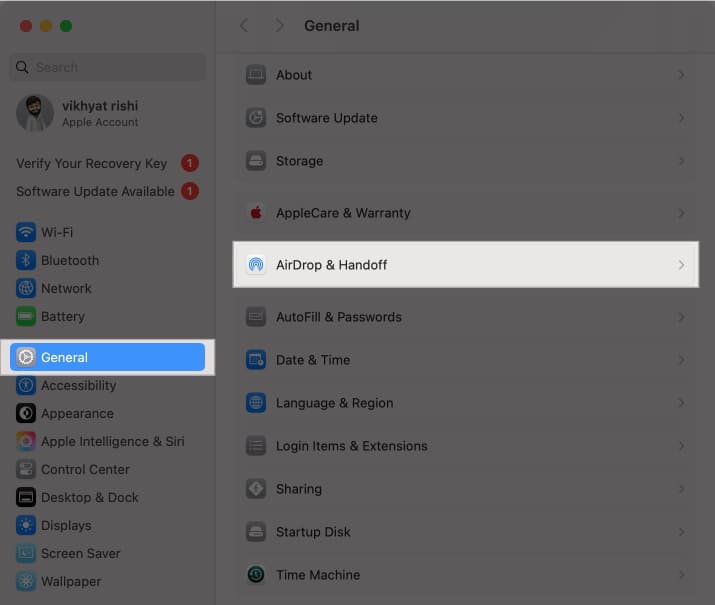Open the About chevron
Screen dimensions: 715x605
pos(681,75)
